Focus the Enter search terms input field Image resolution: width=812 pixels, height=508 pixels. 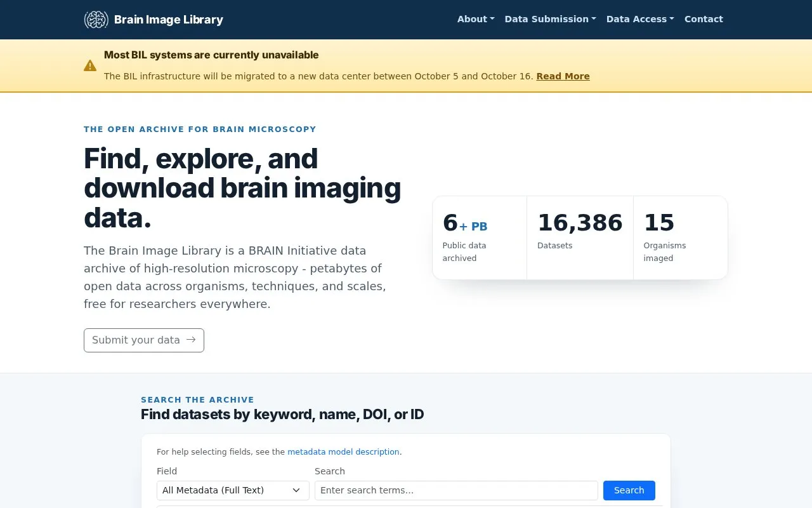click(456, 490)
